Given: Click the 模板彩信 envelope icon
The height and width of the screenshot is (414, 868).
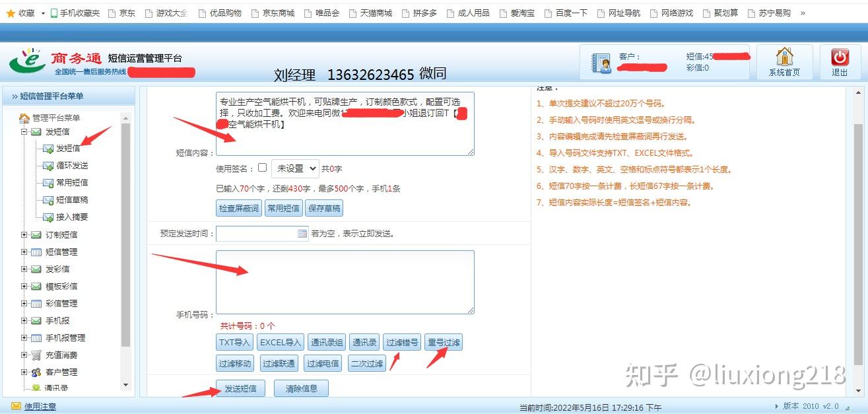Looking at the screenshot, I should [36, 287].
